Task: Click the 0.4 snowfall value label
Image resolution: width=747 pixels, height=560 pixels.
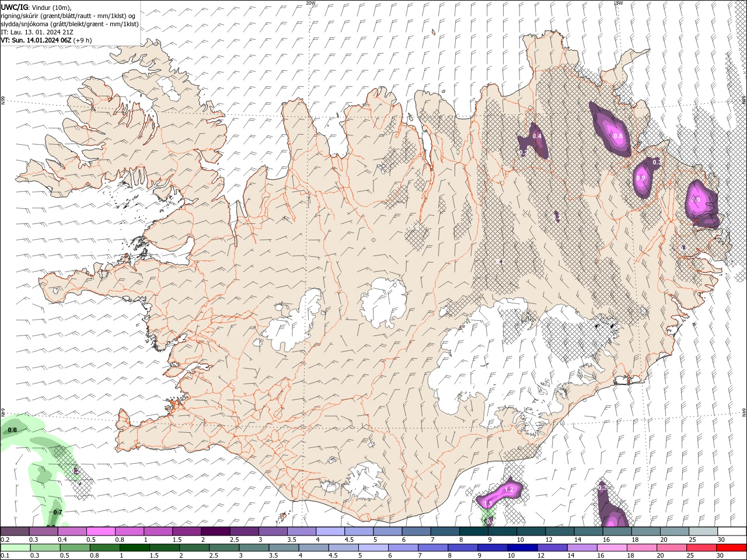Action: pos(537,136)
